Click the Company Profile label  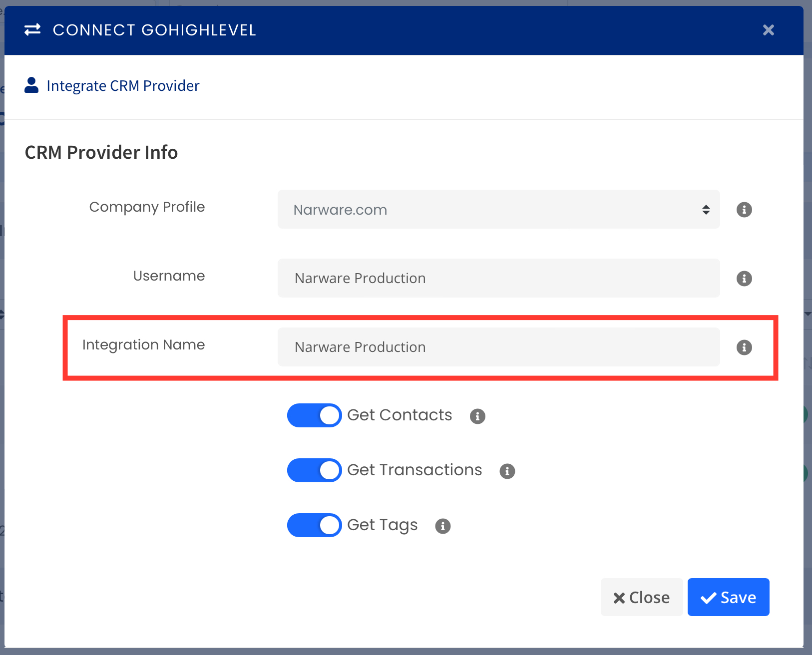click(147, 207)
